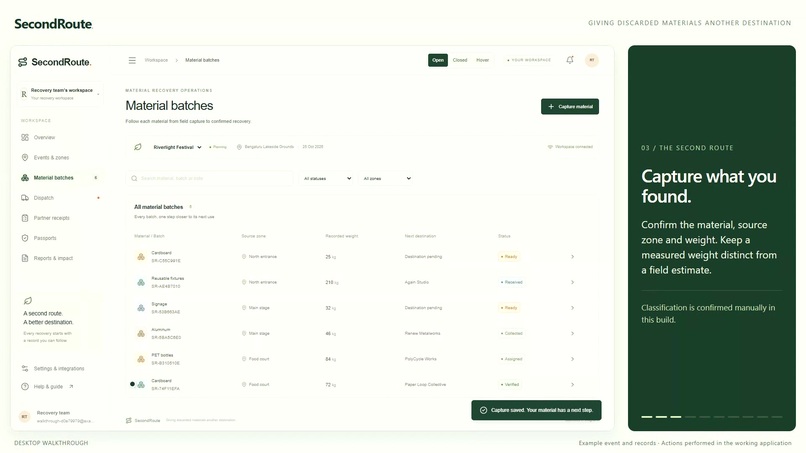Screen dimensions: 806x453
Task: Toggle the hamburger menu icon
Action: coord(132,60)
